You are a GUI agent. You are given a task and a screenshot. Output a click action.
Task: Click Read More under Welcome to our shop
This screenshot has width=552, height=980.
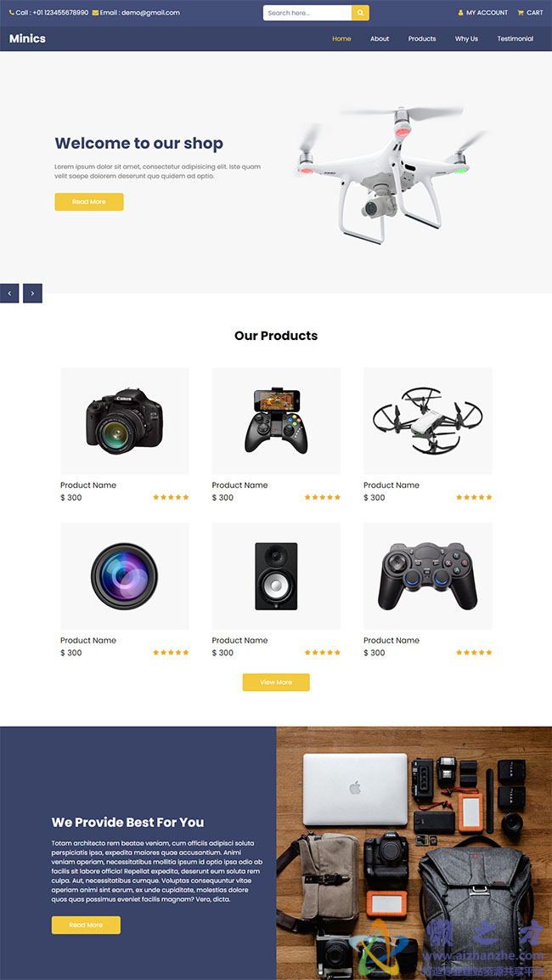[x=88, y=202]
